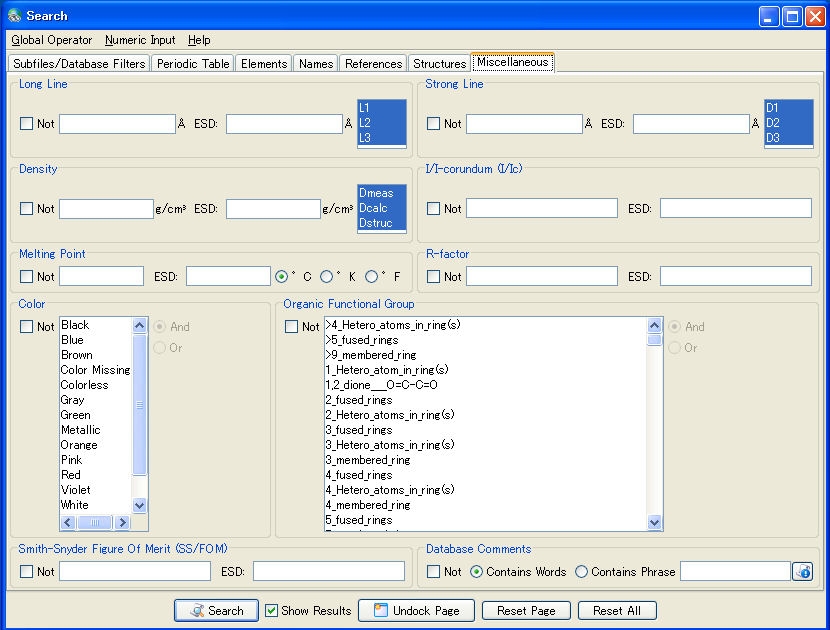Click the Long Line ESD input field

[x=284, y=124]
